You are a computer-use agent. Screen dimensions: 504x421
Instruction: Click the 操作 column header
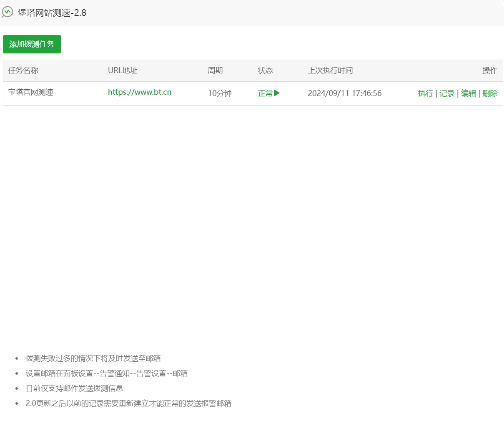pos(490,70)
